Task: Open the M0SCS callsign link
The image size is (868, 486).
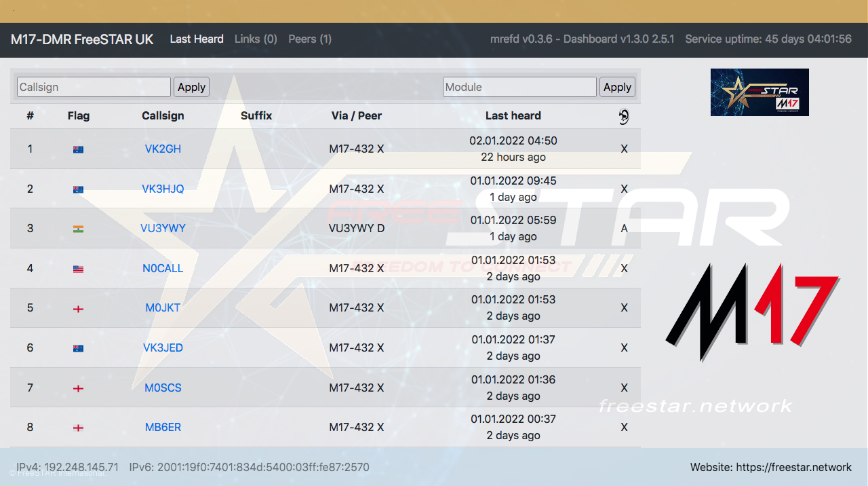Action: click(163, 388)
